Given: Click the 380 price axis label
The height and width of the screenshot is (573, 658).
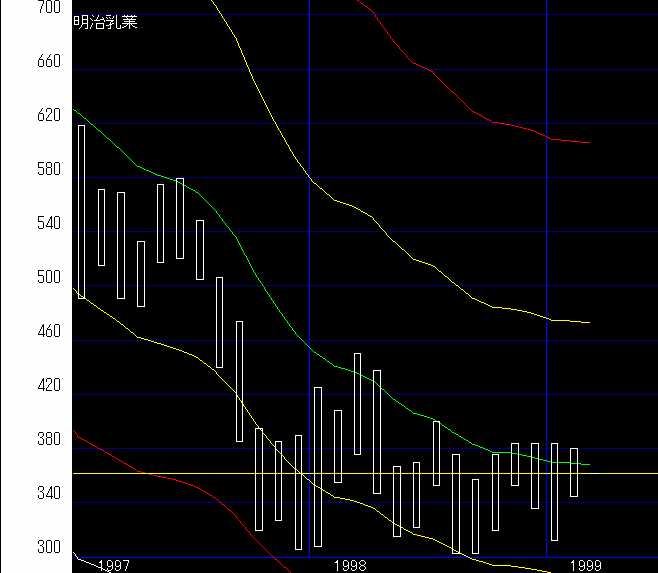Looking at the screenshot, I should 20,440.
